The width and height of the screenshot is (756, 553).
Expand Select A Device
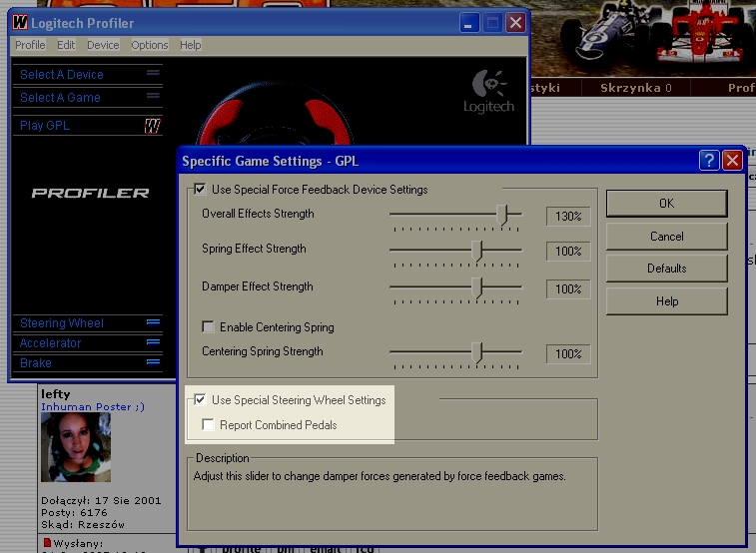(x=87, y=75)
